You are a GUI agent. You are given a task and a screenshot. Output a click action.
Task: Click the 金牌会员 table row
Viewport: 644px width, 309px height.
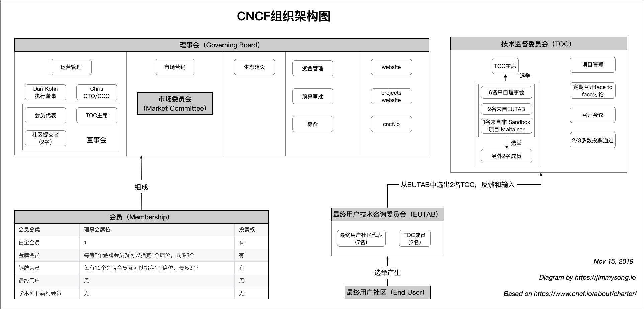click(x=141, y=255)
